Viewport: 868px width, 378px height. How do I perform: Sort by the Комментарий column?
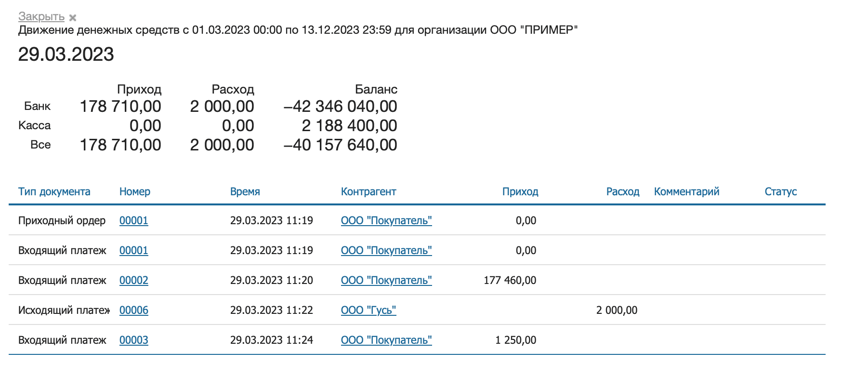click(686, 191)
